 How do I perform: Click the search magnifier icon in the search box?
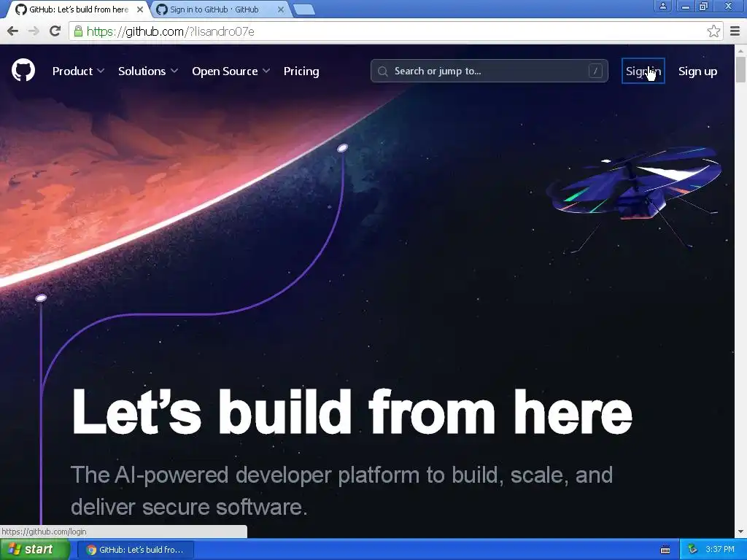pos(382,71)
